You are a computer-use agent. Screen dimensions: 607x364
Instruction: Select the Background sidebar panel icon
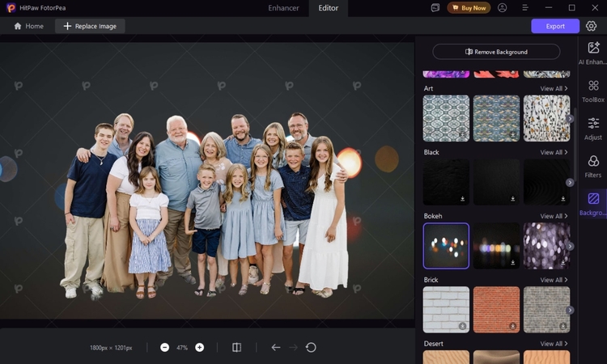tap(593, 203)
